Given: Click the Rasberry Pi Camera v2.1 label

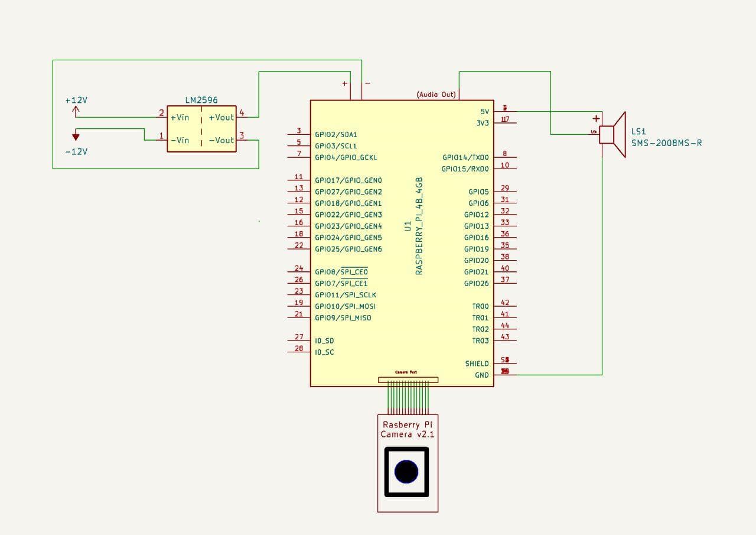Looking at the screenshot, I should [408, 429].
